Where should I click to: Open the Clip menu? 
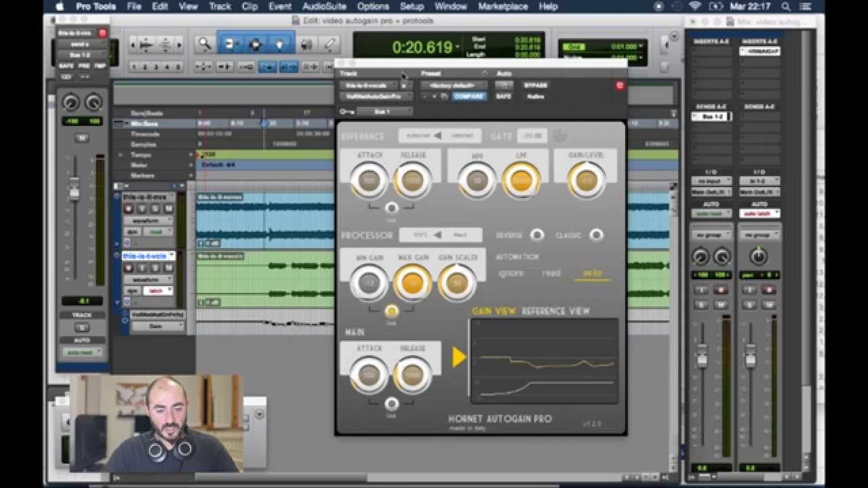pyautogui.click(x=250, y=6)
